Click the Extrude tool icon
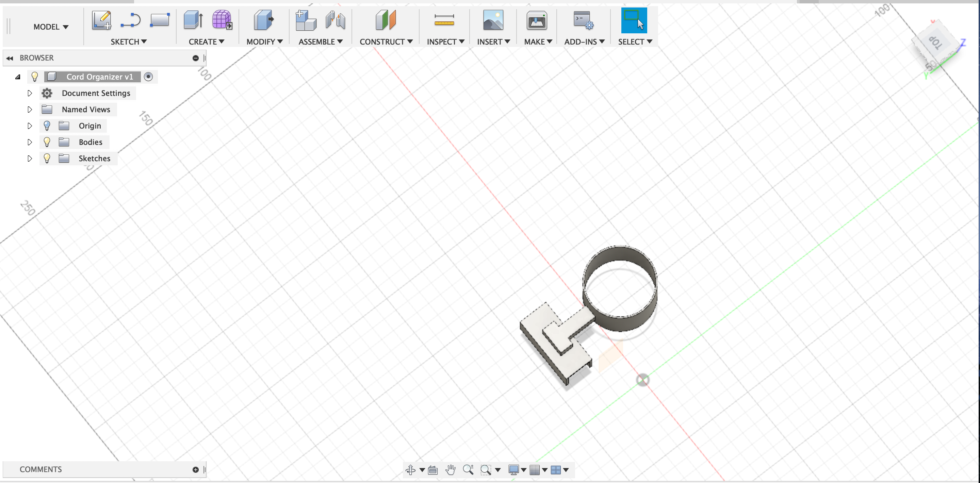980x483 pixels. 193,20
